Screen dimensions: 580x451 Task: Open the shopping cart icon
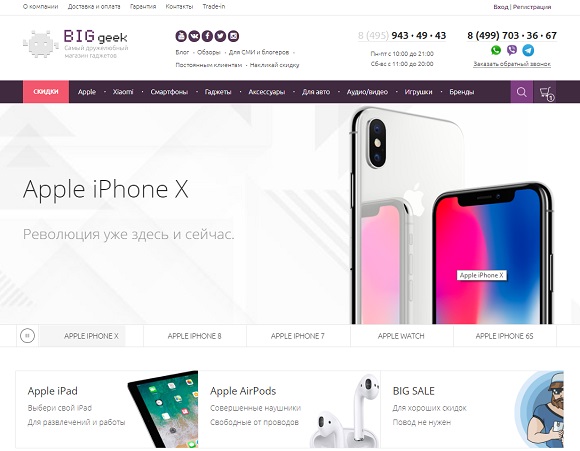pyautogui.click(x=546, y=92)
